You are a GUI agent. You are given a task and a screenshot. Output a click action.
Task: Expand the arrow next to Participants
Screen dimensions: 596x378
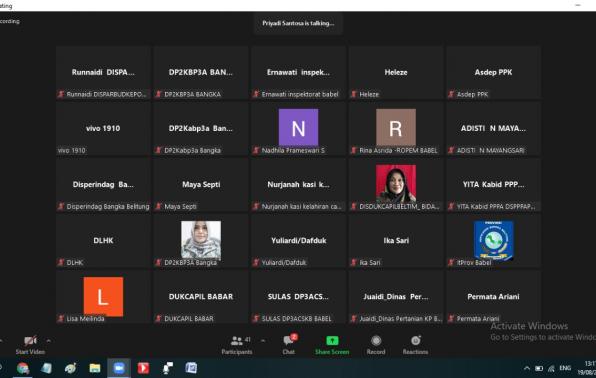pos(263,340)
